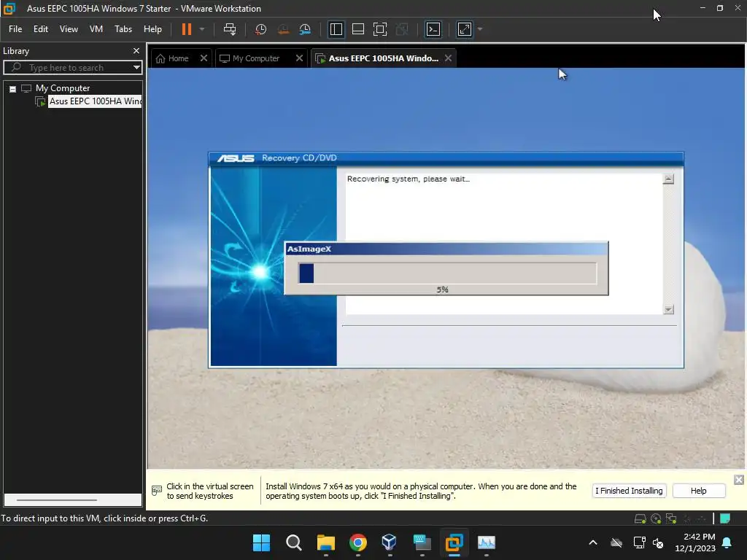The height and width of the screenshot is (560, 747).
Task: Open the VM menu
Action: pyautogui.click(x=96, y=29)
